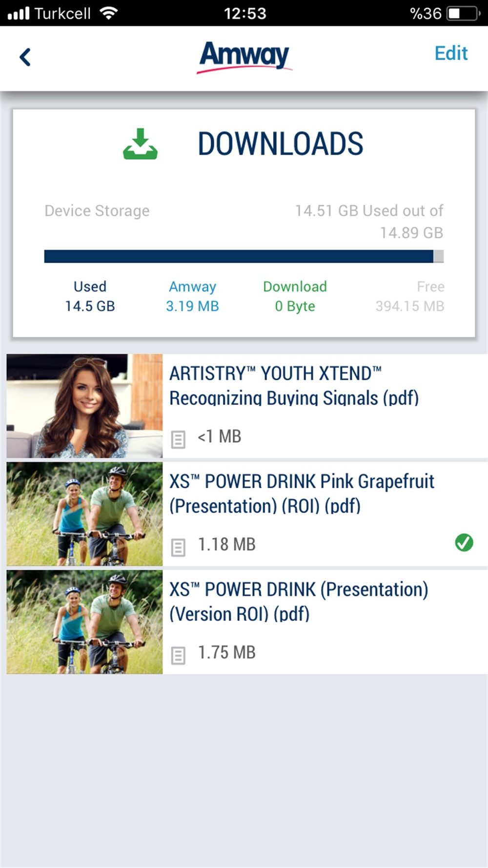Tap cyclists thumbnail for Version ROI presentation
This screenshot has height=868, width=488.
(x=84, y=622)
